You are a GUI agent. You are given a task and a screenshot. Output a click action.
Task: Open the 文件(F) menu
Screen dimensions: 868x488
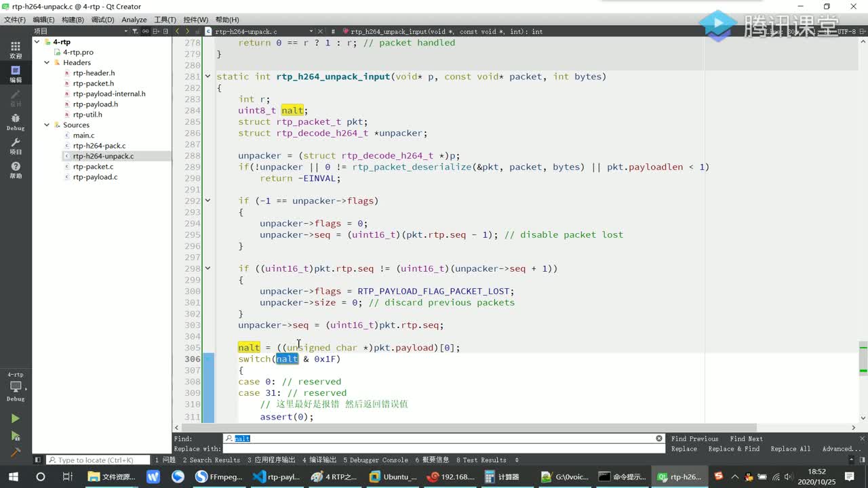click(15, 20)
